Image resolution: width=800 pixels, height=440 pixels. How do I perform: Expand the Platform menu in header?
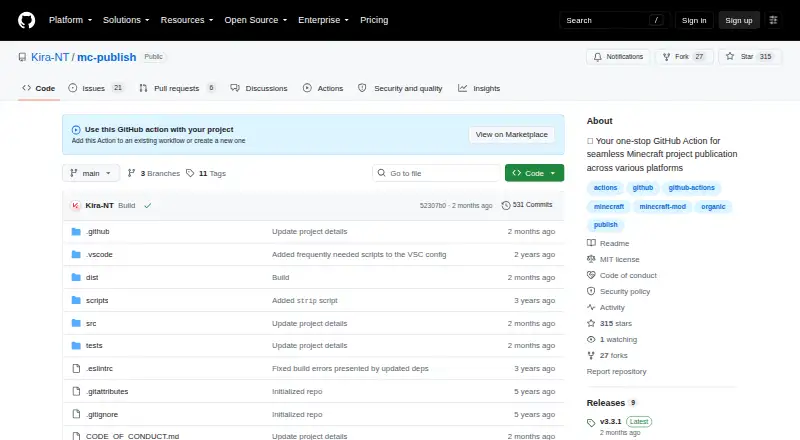tap(70, 20)
